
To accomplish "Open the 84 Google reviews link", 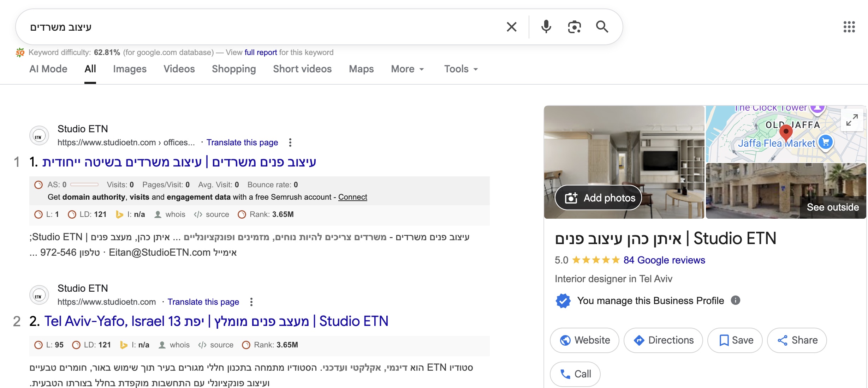I will [x=664, y=260].
